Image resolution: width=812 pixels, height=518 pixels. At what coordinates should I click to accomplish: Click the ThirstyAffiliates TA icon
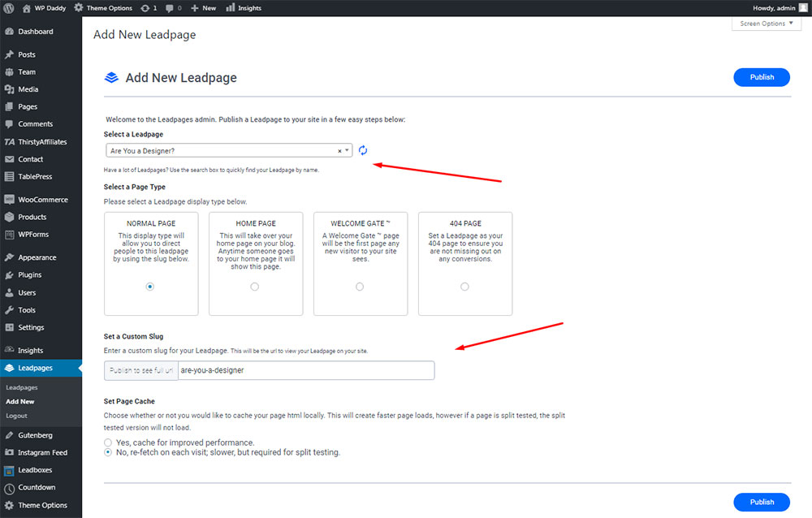pos(9,142)
